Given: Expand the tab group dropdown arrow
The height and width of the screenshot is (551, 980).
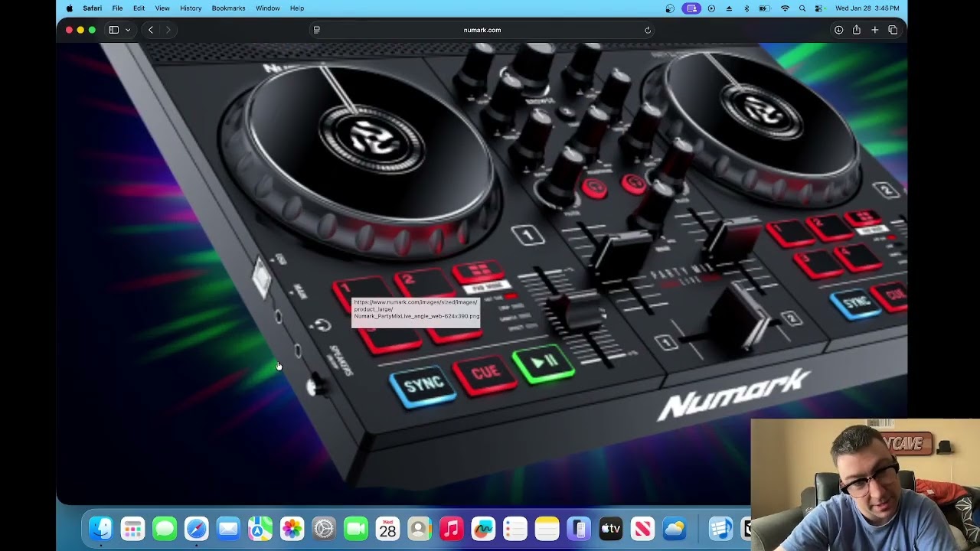Looking at the screenshot, I should pyautogui.click(x=128, y=30).
